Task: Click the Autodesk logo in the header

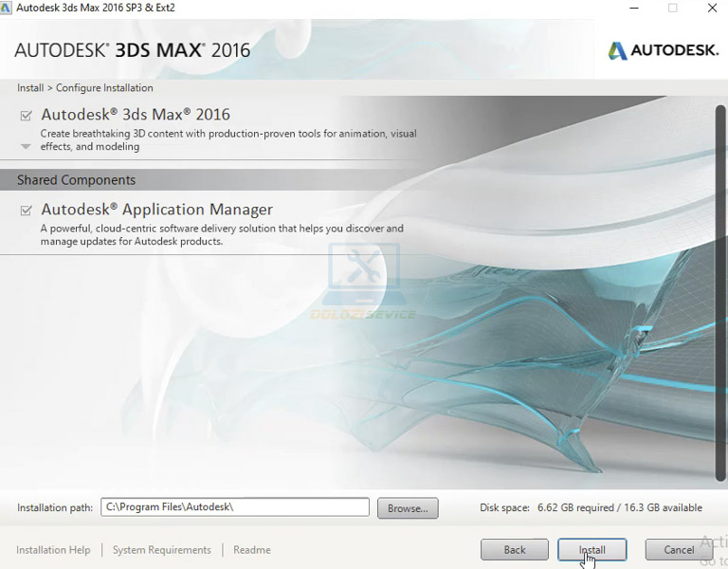Action: [663, 50]
